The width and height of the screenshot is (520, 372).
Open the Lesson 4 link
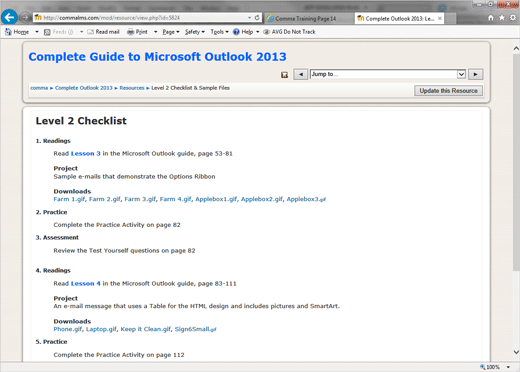tap(86, 284)
